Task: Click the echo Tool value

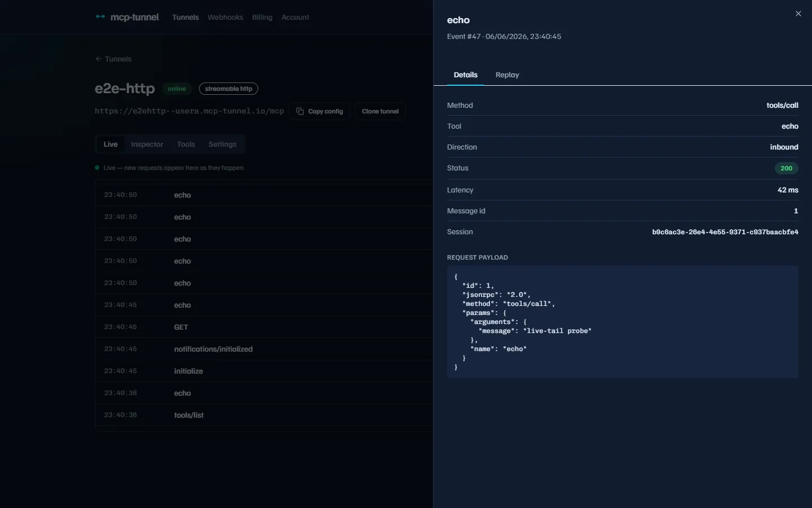Action: (789, 126)
